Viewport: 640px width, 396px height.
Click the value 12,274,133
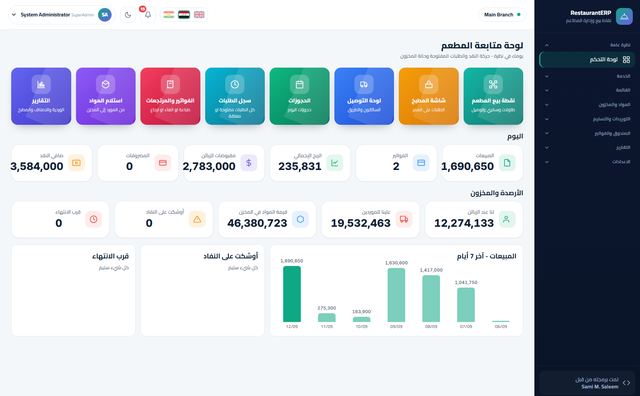(x=464, y=223)
